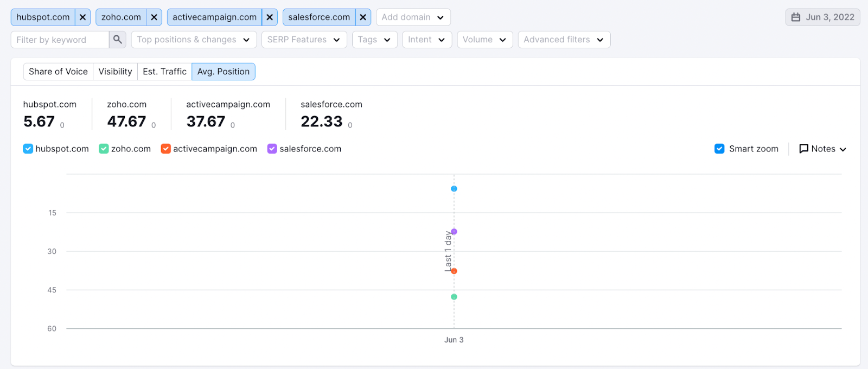The width and height of the screenshot is (868, 369).
Task: Open the Add domain dropdown
Action: 413,17
